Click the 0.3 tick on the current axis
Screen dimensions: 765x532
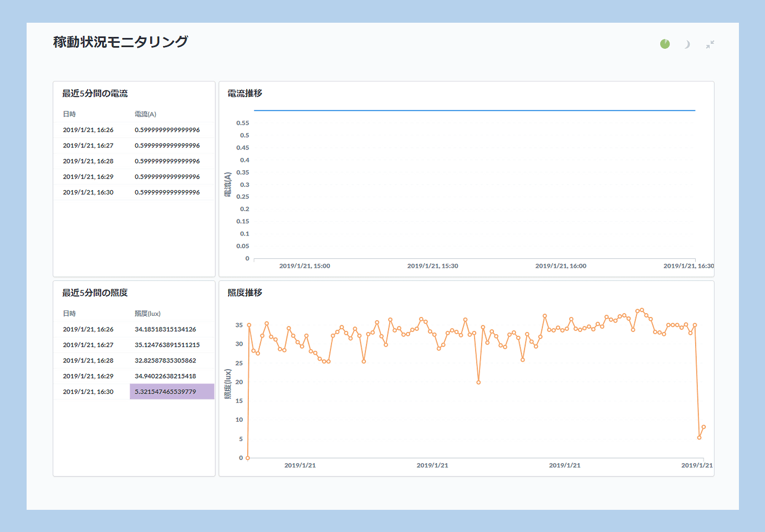[x=244, y=185]
